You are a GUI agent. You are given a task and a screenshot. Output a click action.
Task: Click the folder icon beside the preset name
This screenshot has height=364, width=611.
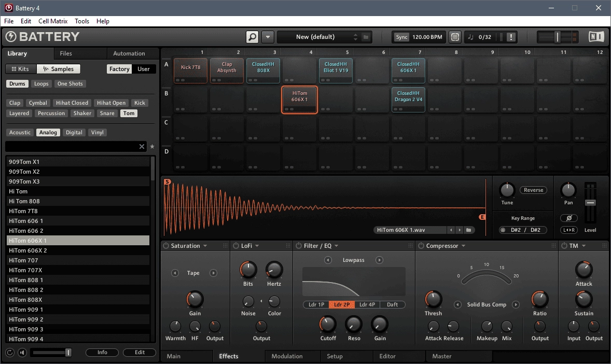point(366,37)
